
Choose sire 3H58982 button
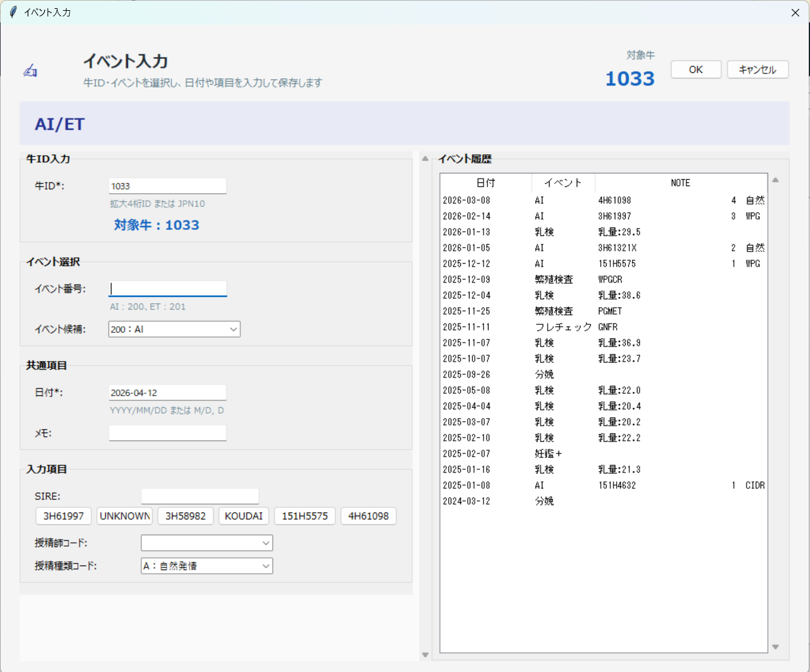pyautogui.click(x=186, y=516)
